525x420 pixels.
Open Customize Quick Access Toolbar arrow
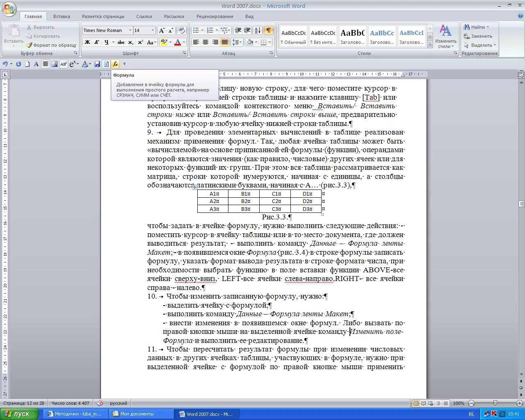(124, 64)
